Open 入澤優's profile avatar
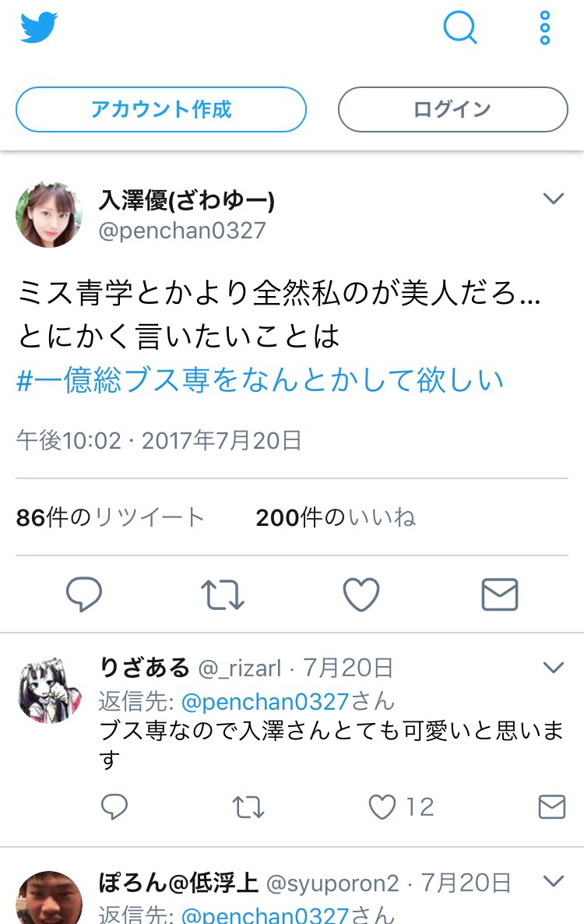 [x=49, y=214]
